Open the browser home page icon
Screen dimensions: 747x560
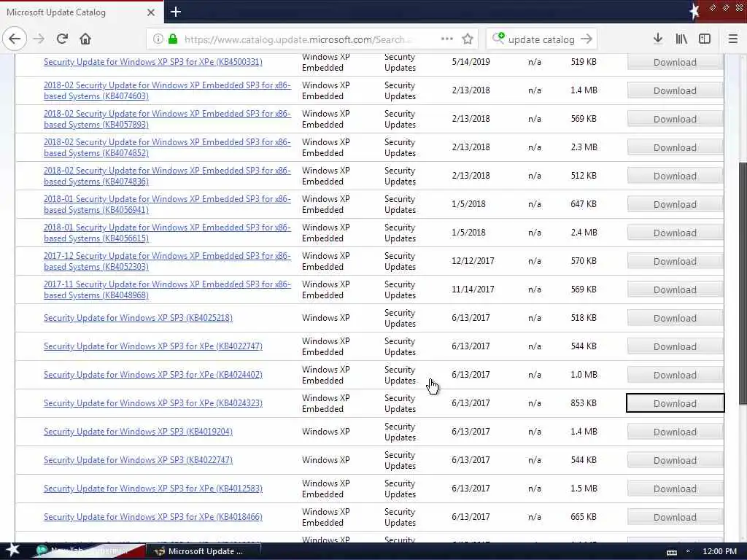click(x=85, y=39)
